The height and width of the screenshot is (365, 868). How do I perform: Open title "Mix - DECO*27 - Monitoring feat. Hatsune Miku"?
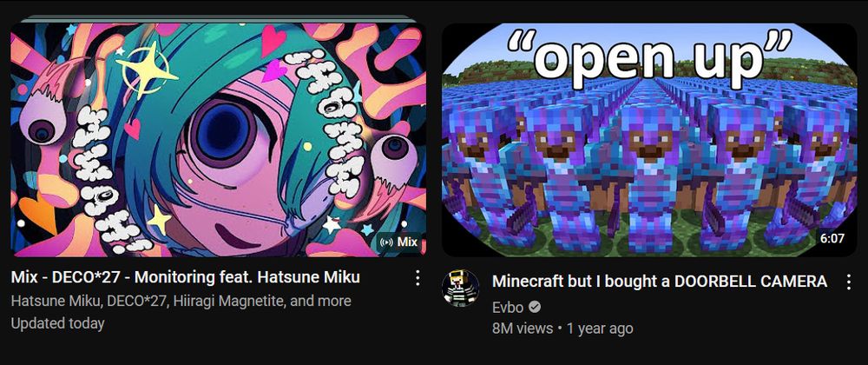(x=186, y=277)
